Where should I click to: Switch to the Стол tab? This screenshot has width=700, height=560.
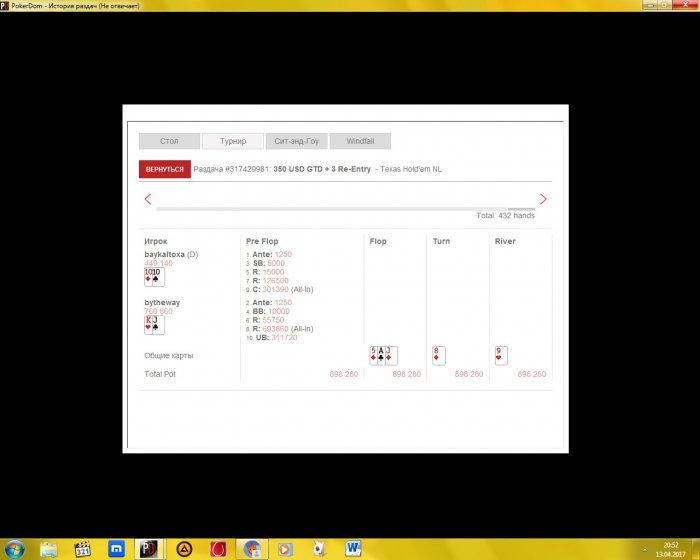point(169,141)
